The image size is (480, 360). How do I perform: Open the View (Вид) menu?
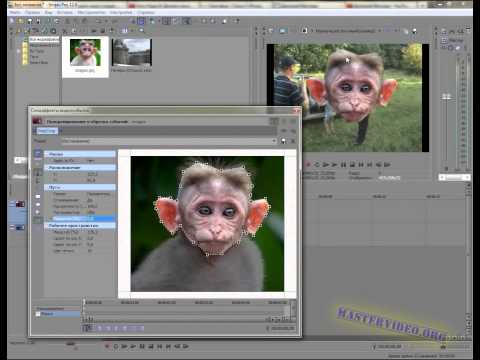coord(49,12)
